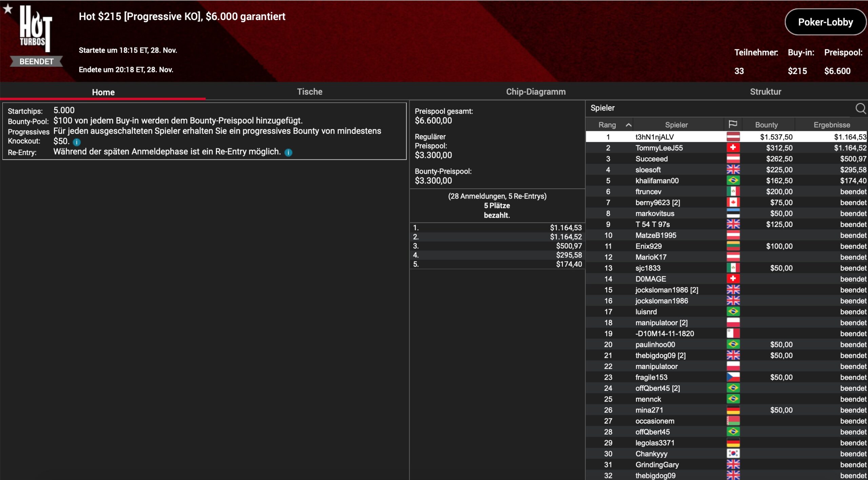The height and width of the screenshot is (480, 868).
Task: Click the favorite star icon
Action: [x=7, y=9]
